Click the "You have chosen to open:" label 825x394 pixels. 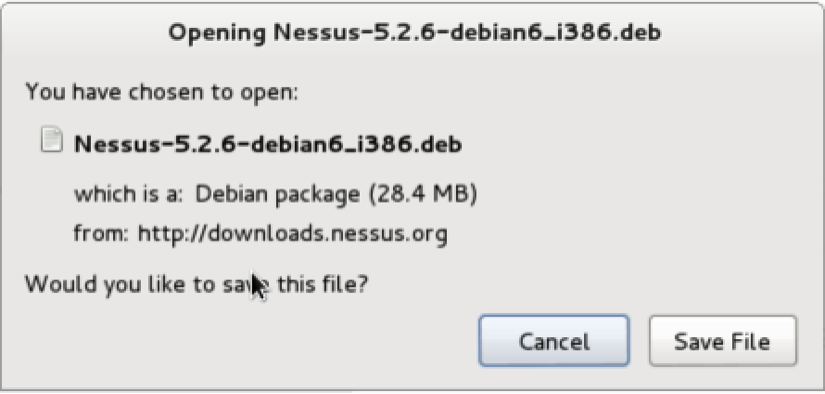[x=162, y=92]
